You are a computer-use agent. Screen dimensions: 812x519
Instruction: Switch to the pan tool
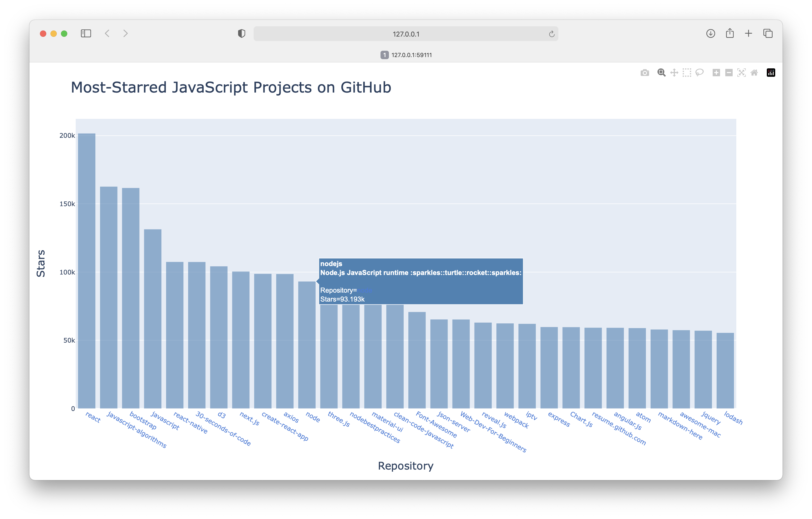[x=674, y=73]
